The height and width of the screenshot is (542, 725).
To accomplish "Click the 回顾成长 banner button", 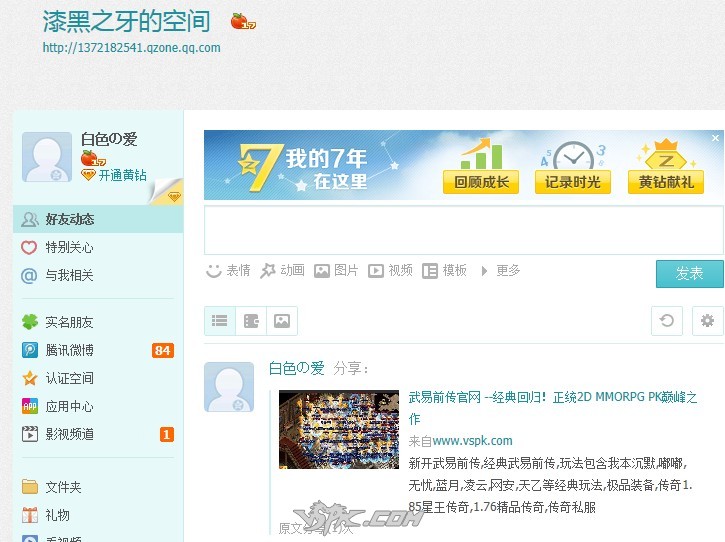I will (x=481, y=182).
